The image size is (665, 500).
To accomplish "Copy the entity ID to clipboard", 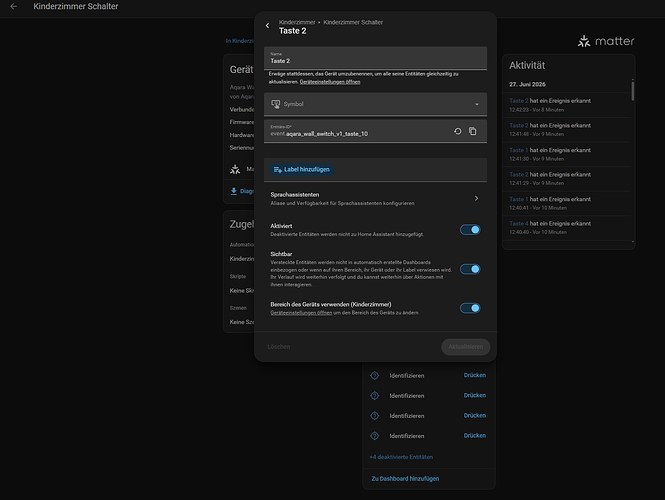I will [x=472, y=131].
